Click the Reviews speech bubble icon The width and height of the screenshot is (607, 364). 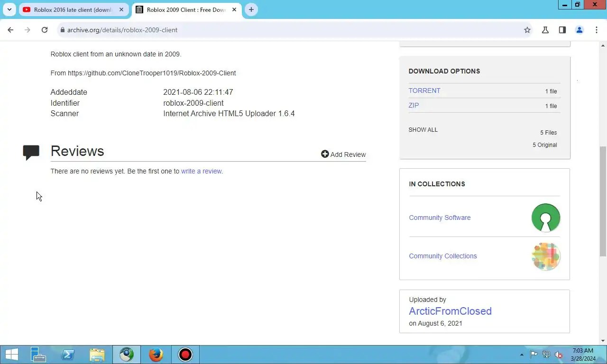pyautogui.click(x=31, y=153)
